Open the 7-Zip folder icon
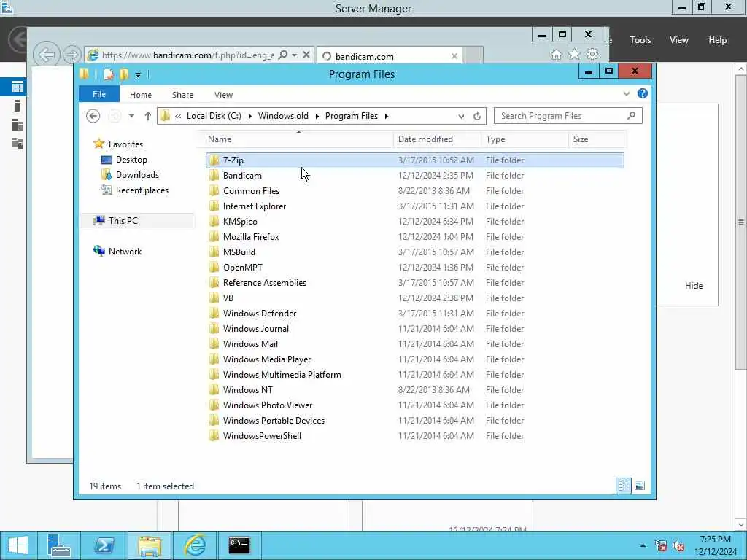 tap(214, 160)
